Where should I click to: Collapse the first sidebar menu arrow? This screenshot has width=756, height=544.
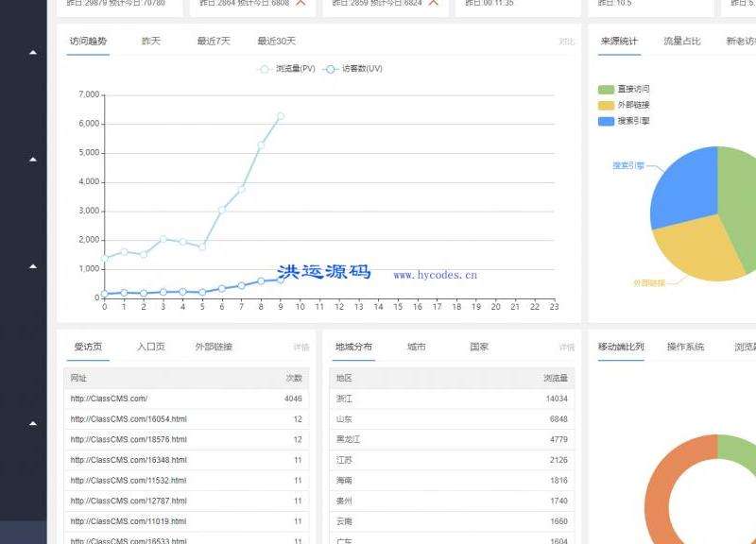coord(33,53)
